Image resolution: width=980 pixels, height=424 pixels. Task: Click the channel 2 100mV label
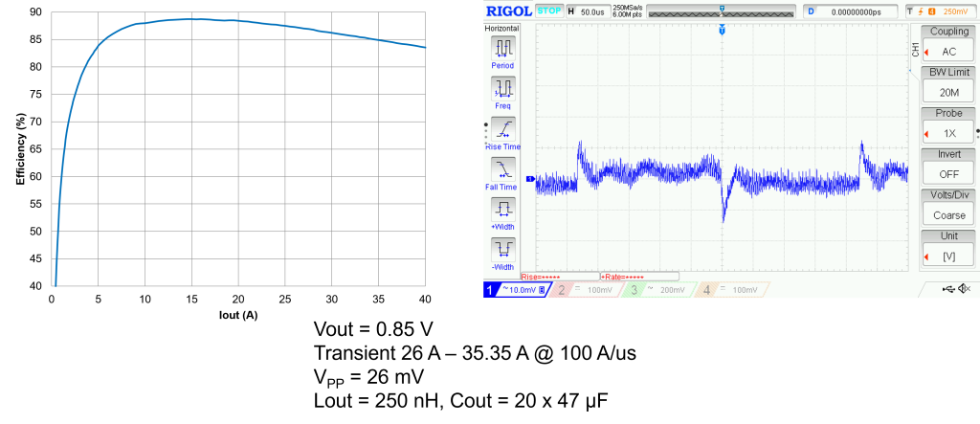pos(587,289)
